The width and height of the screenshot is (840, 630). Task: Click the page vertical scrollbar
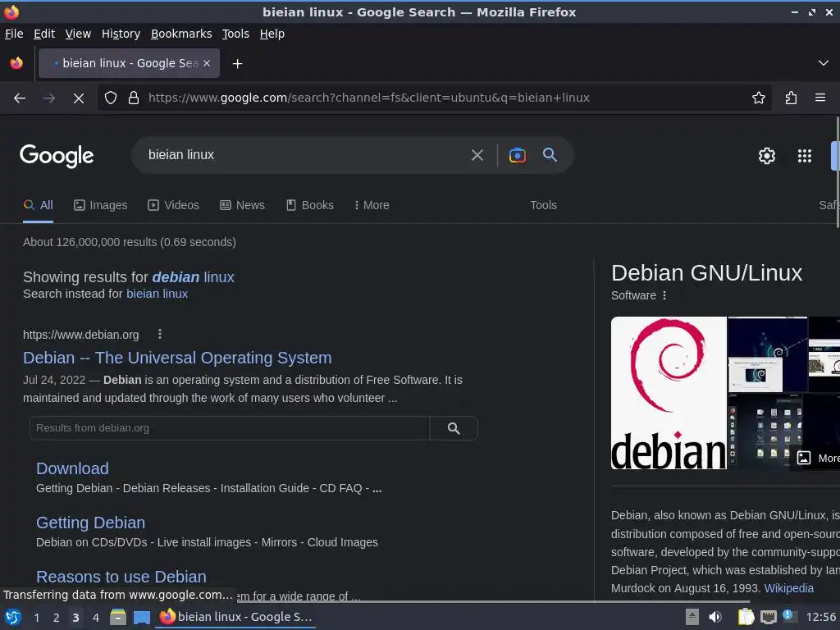pyautogui.click(x=837, y=171)
